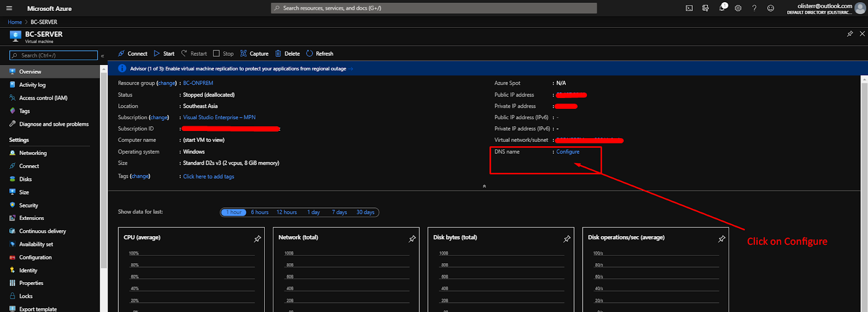This screenshot has width=868, height=312.
Task: Start the virtual machine
Action: click(x=164, y=54)
